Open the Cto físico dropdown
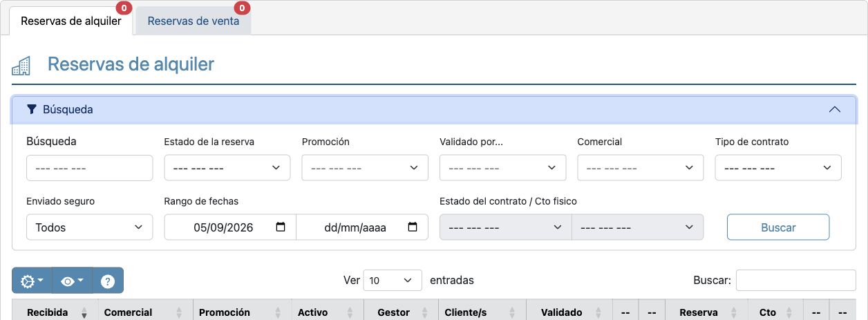868x320 pixels. 637,227
